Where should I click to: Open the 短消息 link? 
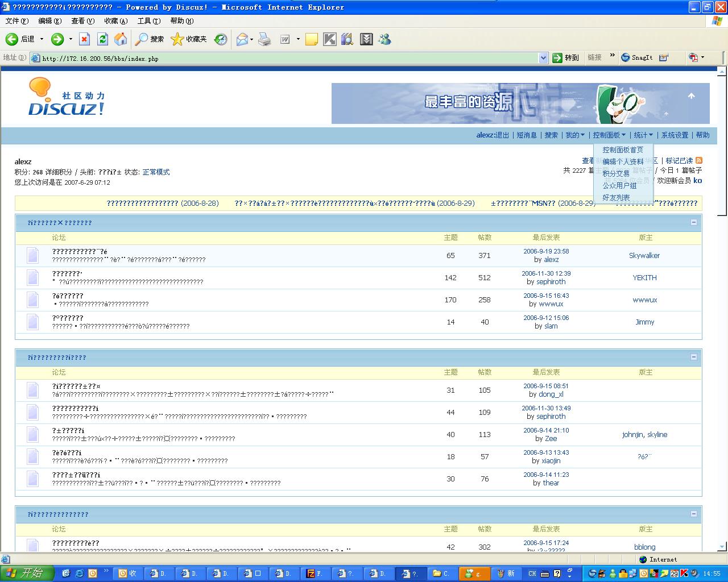(527, 135)
